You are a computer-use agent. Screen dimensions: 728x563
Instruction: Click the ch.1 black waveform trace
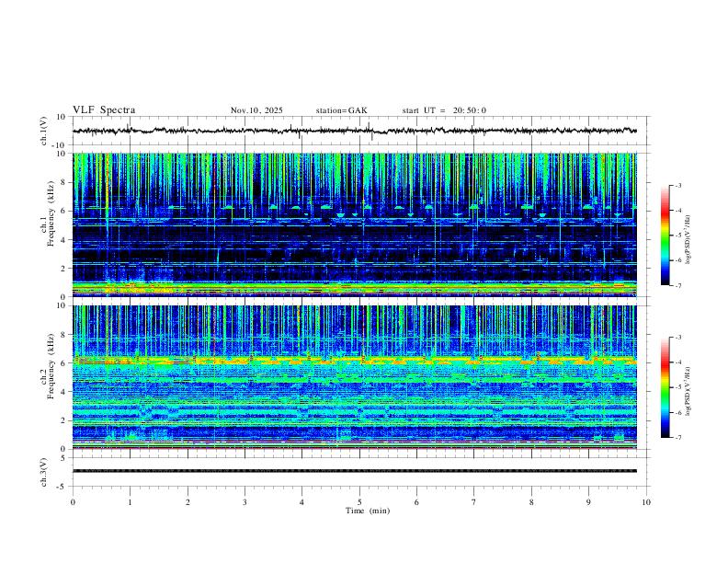[355, 131]
